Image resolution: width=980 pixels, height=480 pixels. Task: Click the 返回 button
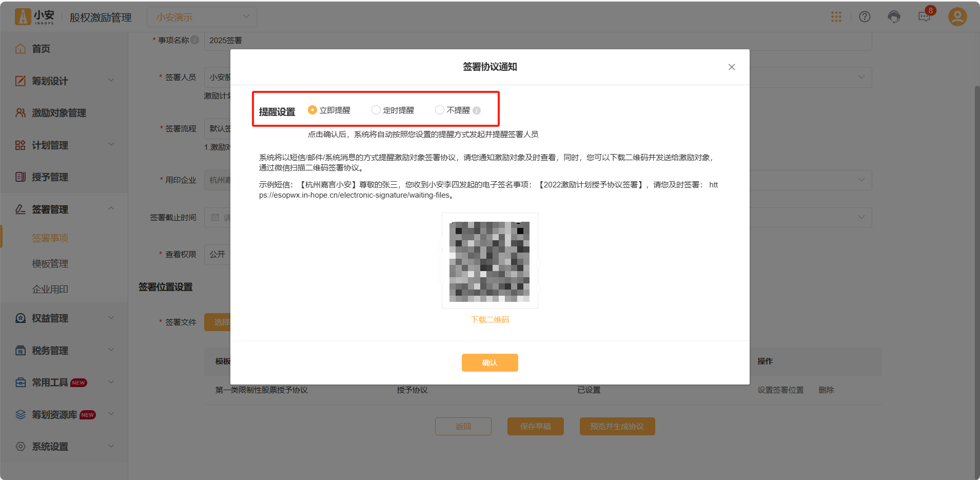(x=463, y=426)
